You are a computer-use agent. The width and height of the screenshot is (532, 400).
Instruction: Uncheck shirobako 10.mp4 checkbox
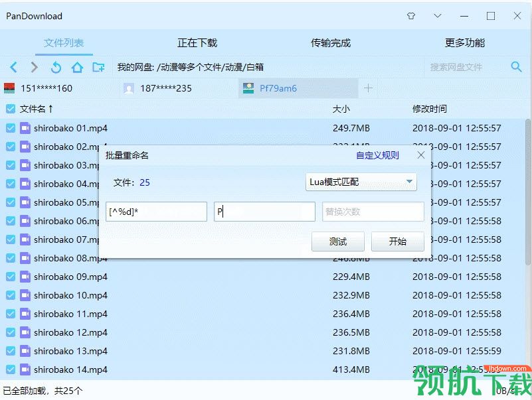tap(11, 295)
